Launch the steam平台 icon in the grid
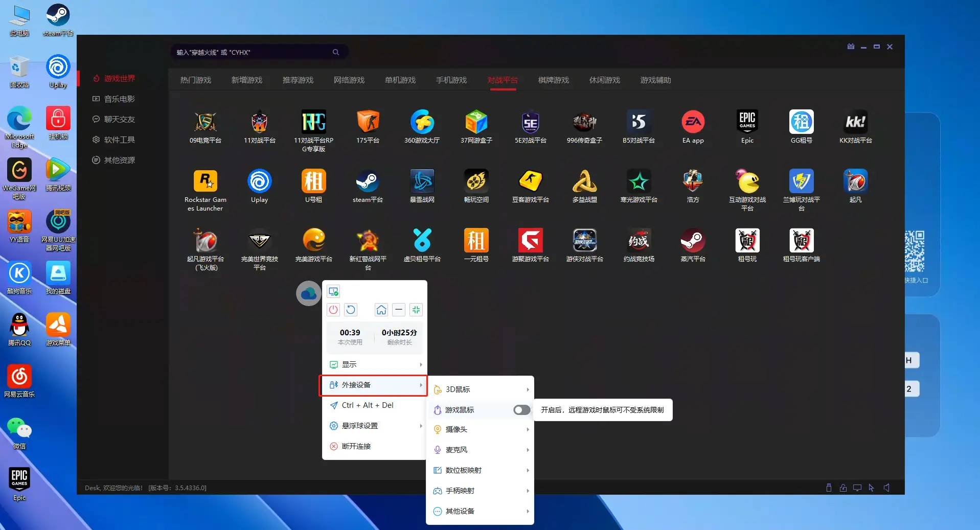The width and height of the screenshot is (980, 530). point(368,186)
